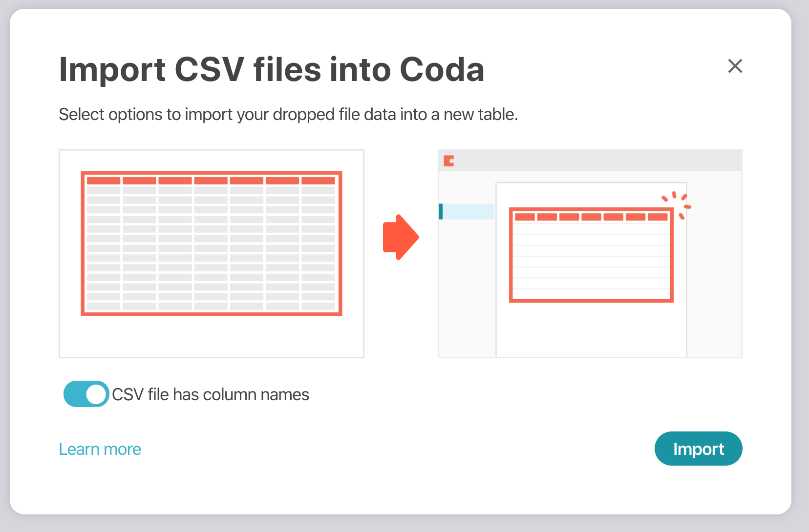Image resolution: width=809 pixels, height=532 pixels.
Task: Close the Import CSV dialog
Action: click(x=735, y=66)
